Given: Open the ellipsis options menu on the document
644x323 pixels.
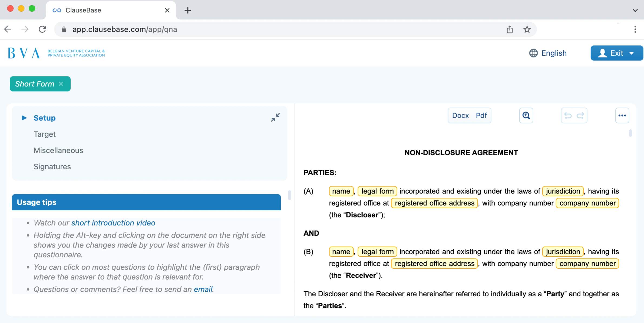Looking at the screenshot, I should click(622, 115).
